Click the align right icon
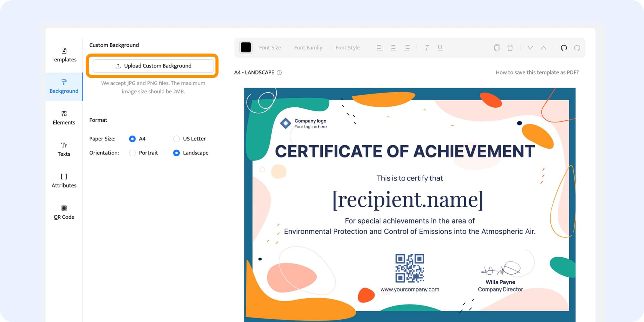The image size is (644, 322). [407, 48]
